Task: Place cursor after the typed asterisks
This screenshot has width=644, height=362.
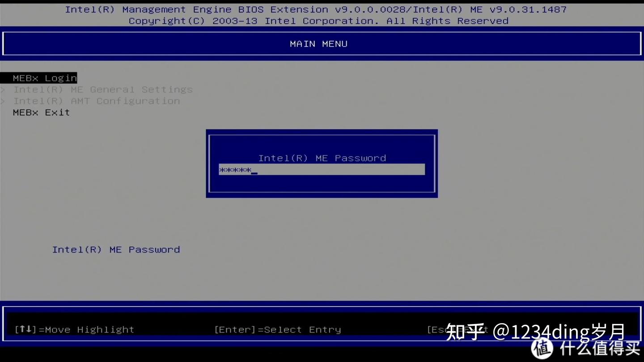Action: [254, 170]
